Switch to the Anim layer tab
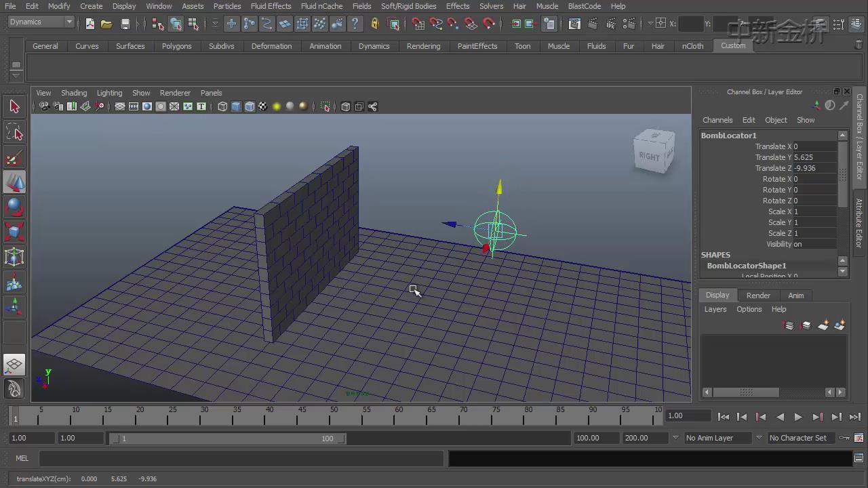Viewport: 868px width, 488px height. [x=795, y=296]
